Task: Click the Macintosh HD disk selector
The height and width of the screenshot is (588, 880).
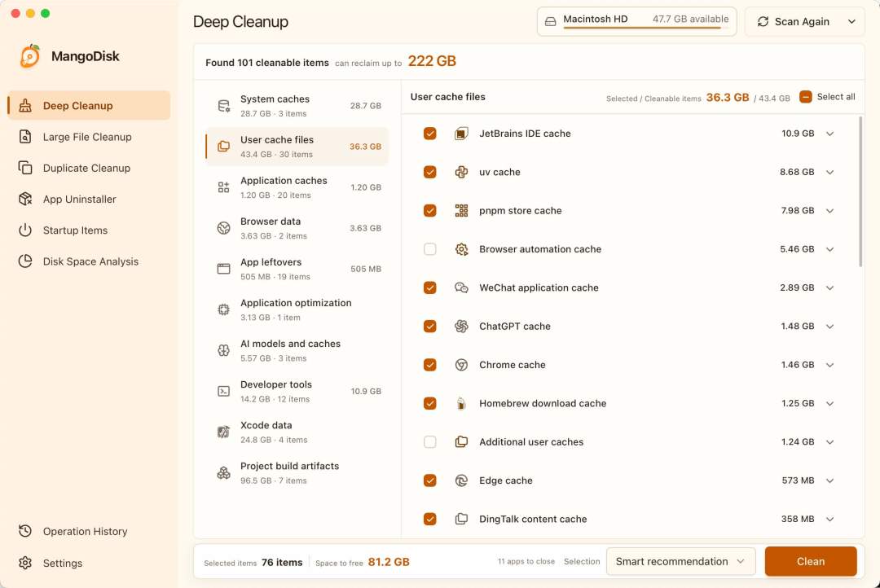Action: coord(636,21)
